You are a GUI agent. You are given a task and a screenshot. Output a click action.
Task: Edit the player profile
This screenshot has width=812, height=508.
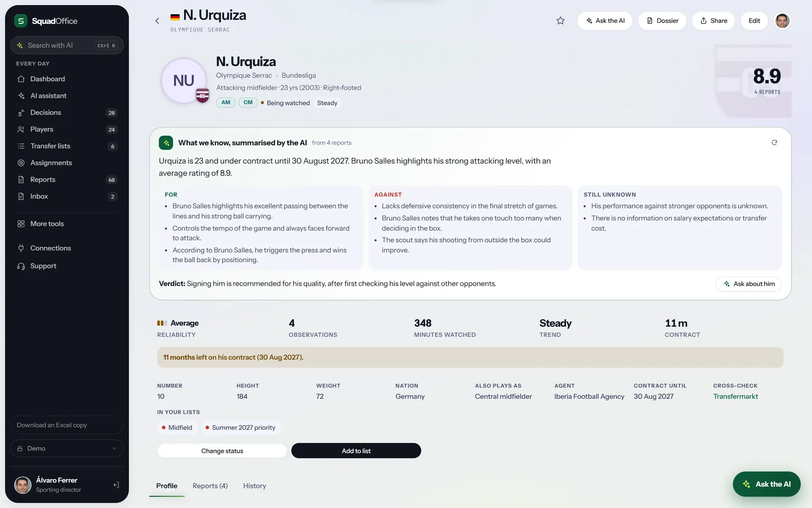(754, 21)
